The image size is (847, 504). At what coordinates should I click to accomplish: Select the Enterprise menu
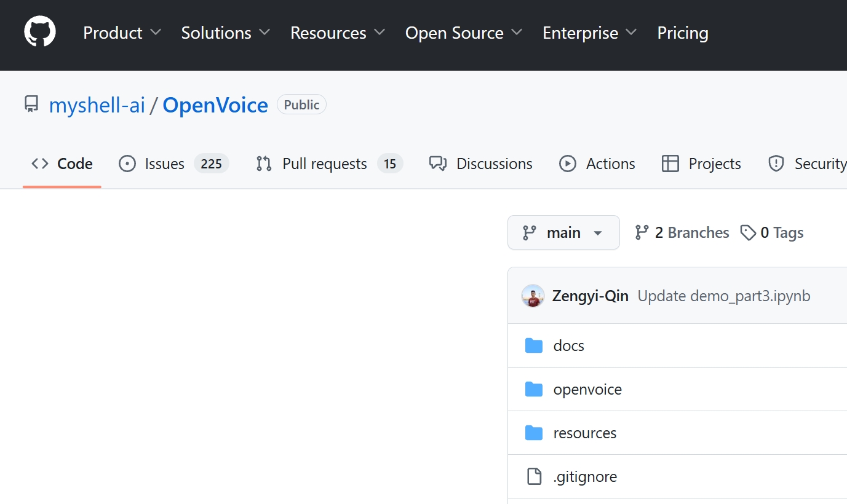click(x=581, y=33)
